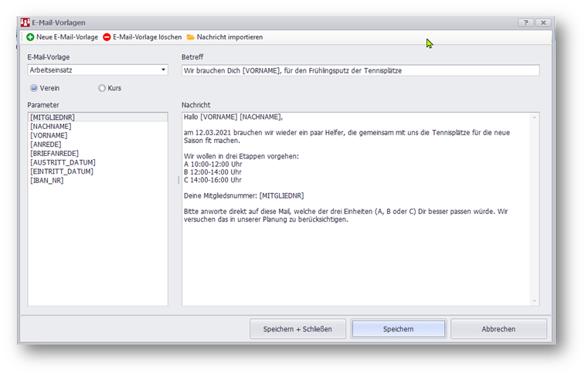Click the application logo in title bar

click(23, 23)
